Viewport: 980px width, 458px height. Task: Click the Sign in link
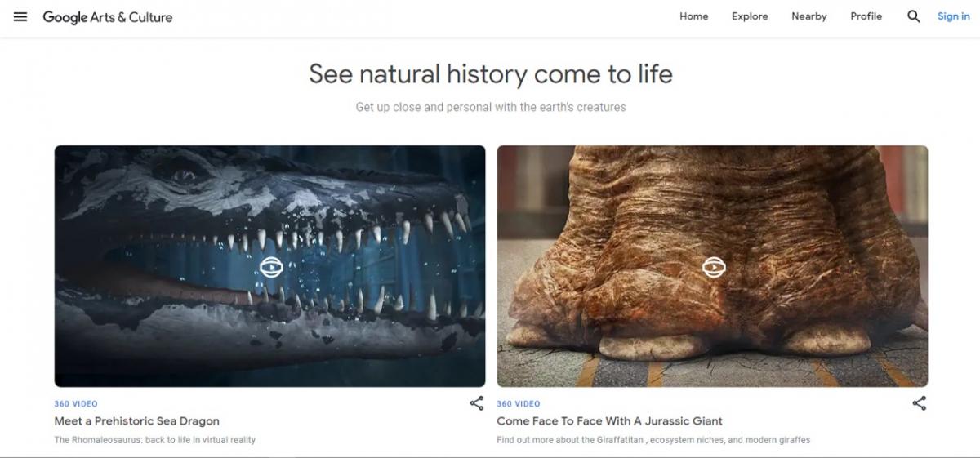(x=954, y=16)
